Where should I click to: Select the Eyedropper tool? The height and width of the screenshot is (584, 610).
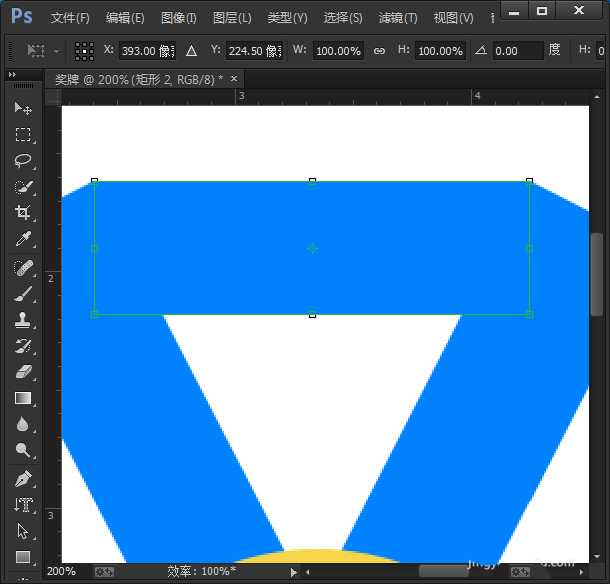coord(23,239)
